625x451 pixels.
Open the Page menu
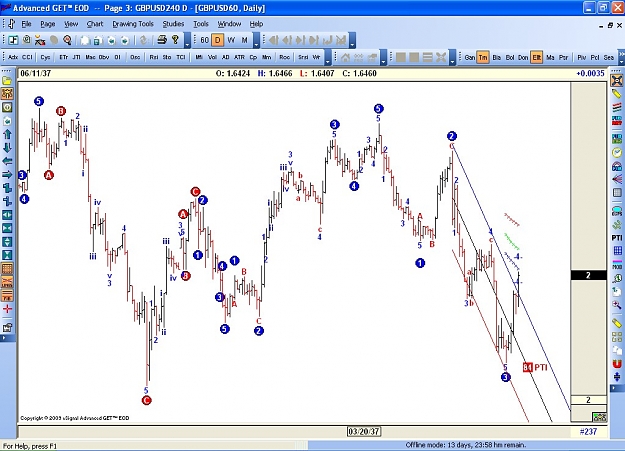[48, 24]
